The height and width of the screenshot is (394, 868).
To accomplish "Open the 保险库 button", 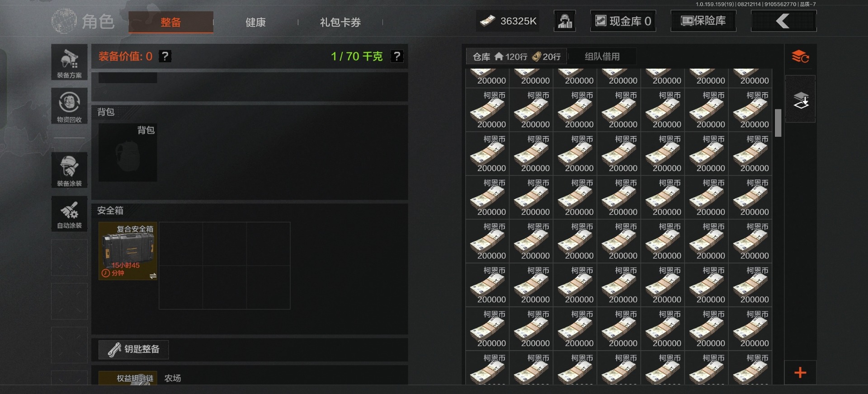I will (703, 21).
